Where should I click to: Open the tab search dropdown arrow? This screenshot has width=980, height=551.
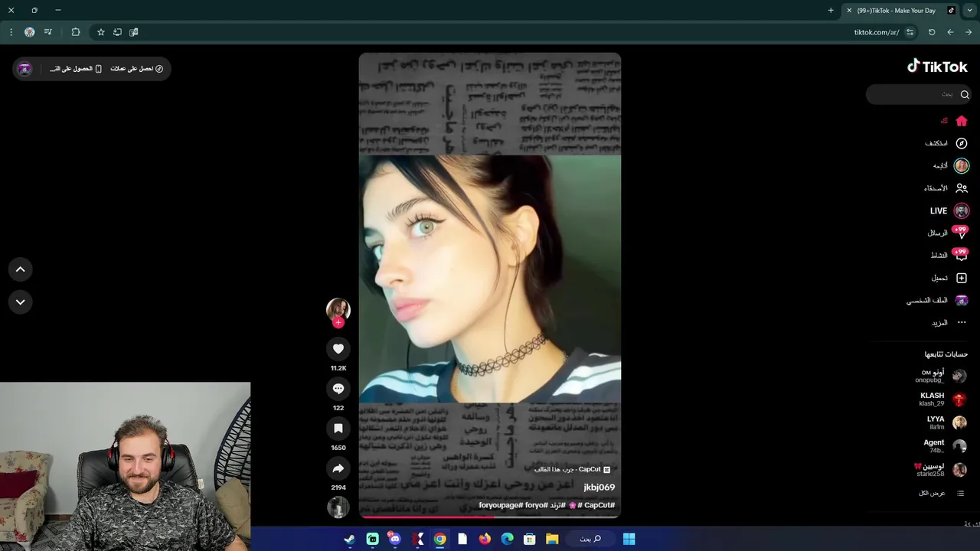click(x=970, y=11)
